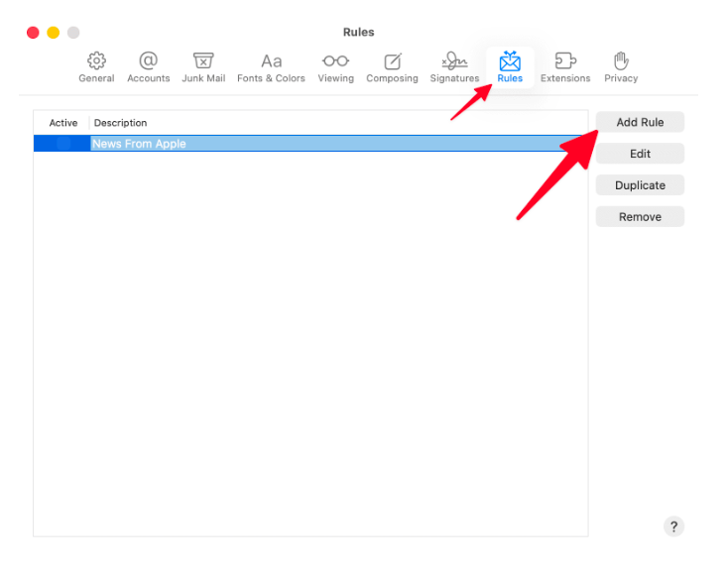Open the General preferences gear icon
This screenshot has height=574, width=728.
[x=96, y=60]
